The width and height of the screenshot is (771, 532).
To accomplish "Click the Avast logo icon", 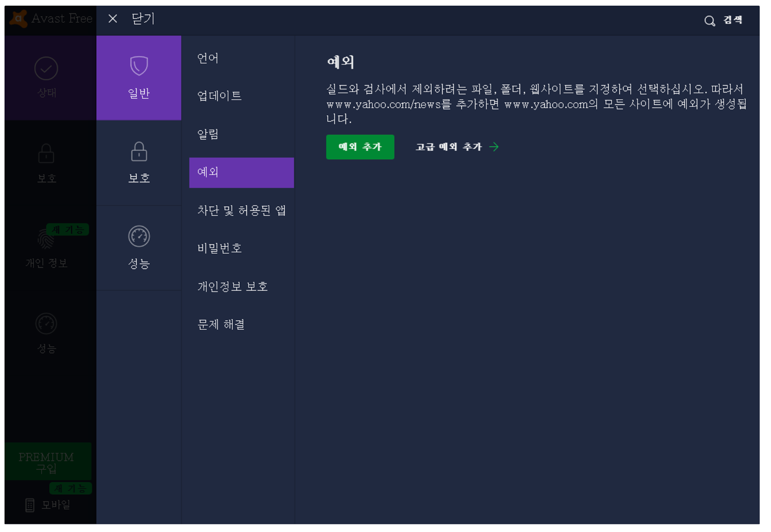I will (x=19, y=19).
